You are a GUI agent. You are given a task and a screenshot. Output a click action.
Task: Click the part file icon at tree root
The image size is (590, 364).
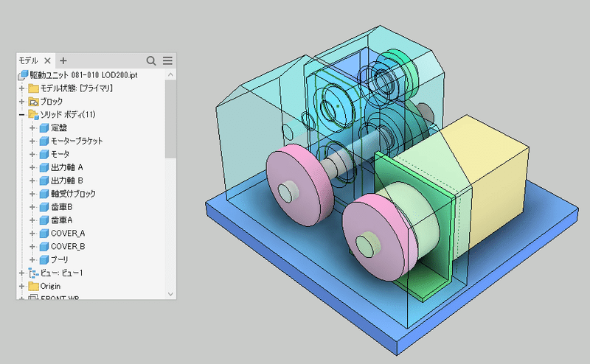[24, 75]
